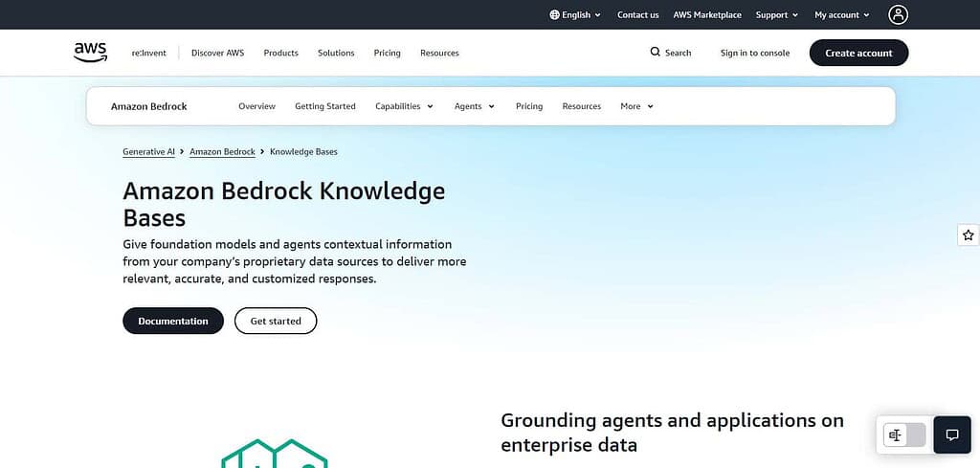Open re:Invent in top navigation
980x468 pixels.
point(148,53)
